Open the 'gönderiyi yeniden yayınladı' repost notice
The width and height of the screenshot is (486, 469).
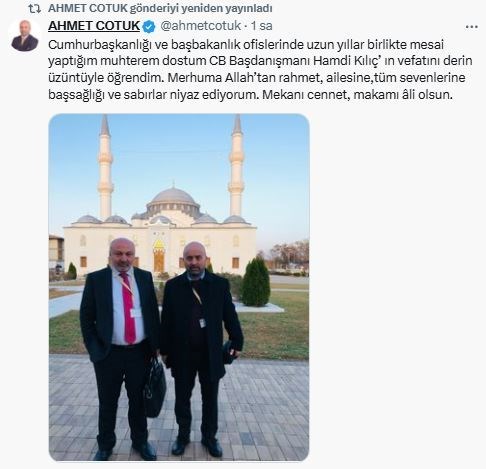click(201, 9)
